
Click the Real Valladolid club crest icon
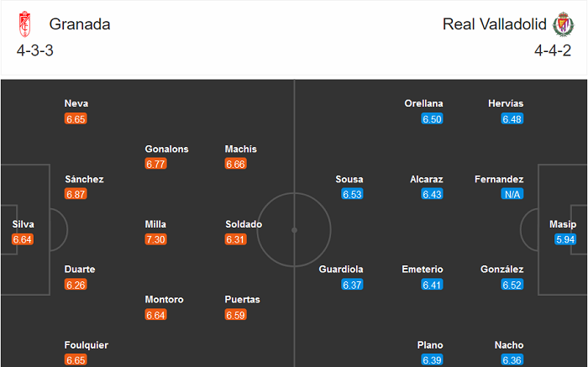564,25
